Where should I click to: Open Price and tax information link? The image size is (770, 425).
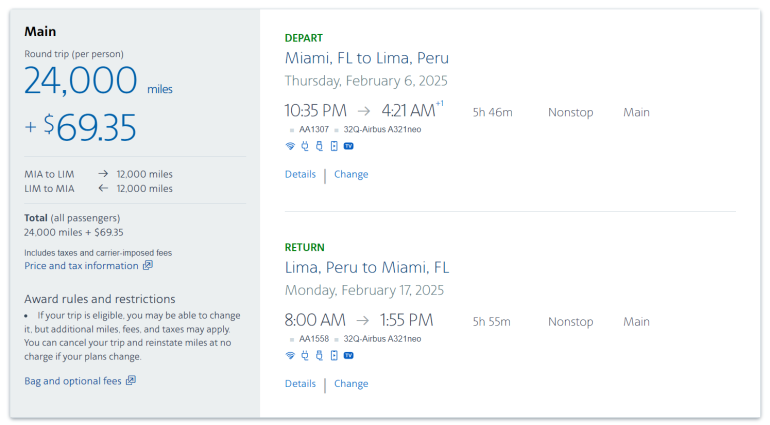(81, 266)
